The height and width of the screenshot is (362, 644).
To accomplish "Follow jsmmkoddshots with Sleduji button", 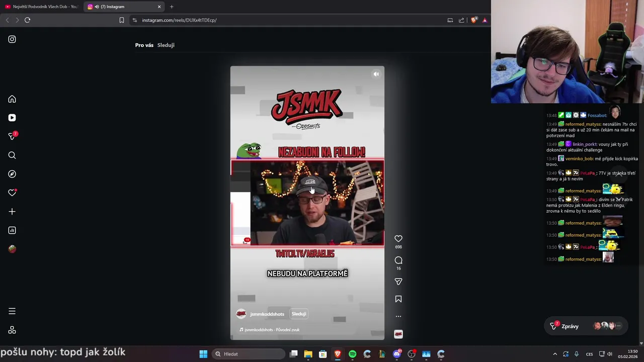I will pyautogui.click(x=299, y=314).
